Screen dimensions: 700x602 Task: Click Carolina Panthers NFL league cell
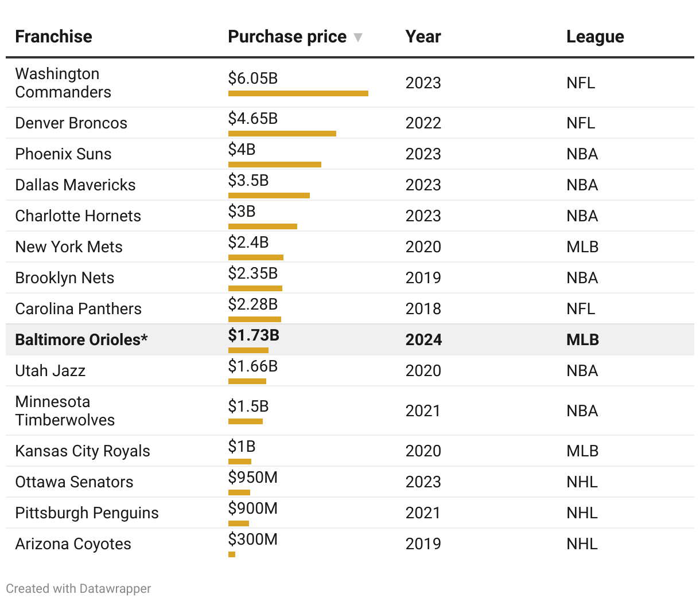(580, 308)
